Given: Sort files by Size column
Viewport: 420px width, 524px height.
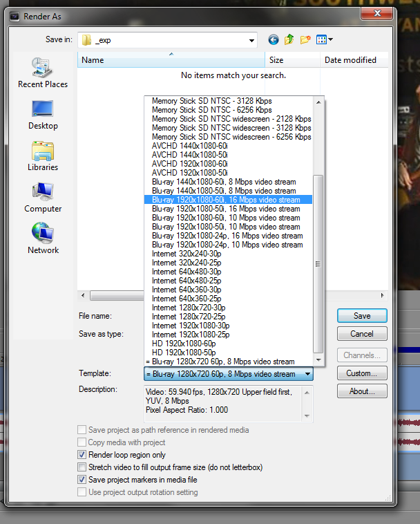Looking at the screenshot, I should coord(292,60).
